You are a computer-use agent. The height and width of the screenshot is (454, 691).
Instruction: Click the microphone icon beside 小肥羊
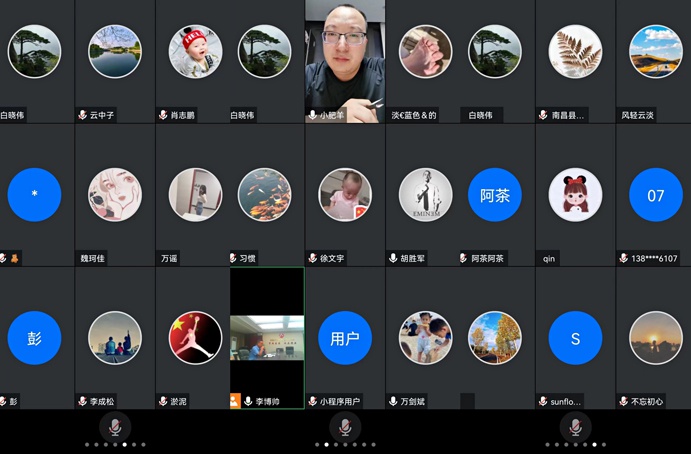[x=313, y=116]
